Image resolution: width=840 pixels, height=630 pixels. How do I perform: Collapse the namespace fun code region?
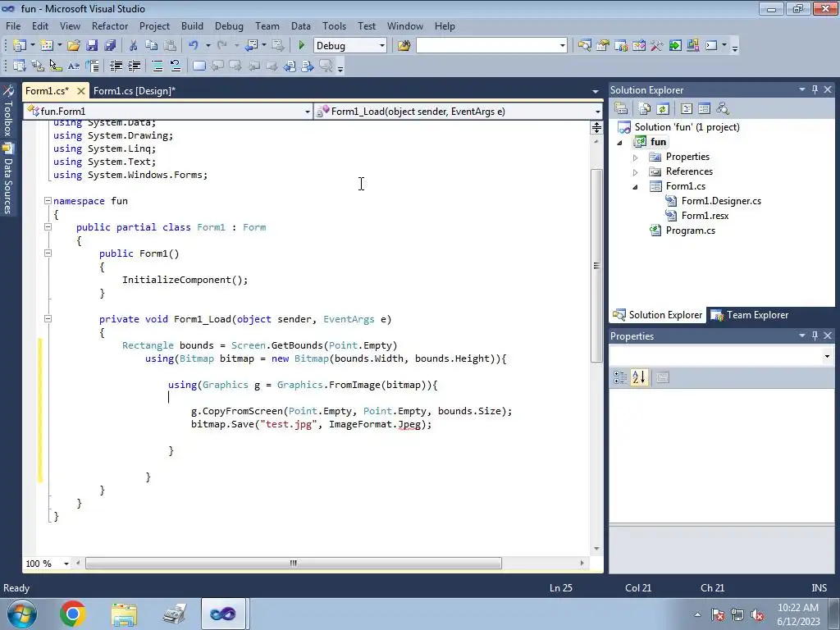[x=48, y=201]
